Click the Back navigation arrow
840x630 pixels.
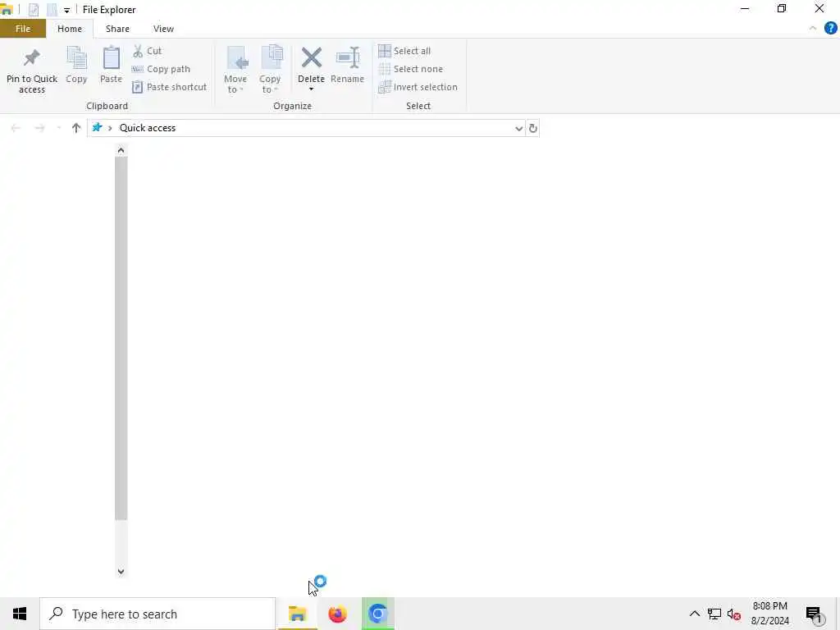(16, 128)
